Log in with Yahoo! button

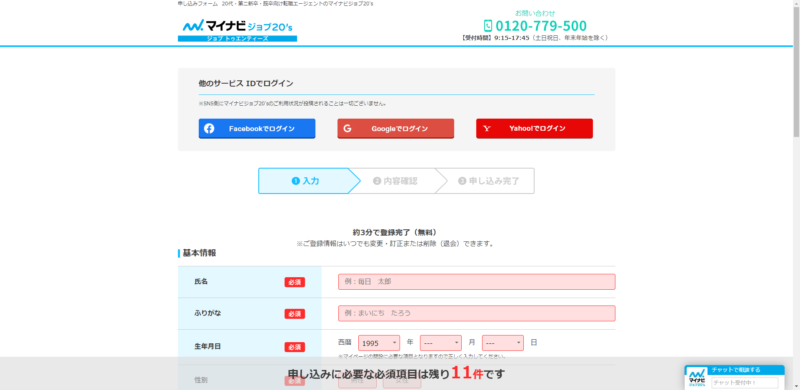point(534,129)
